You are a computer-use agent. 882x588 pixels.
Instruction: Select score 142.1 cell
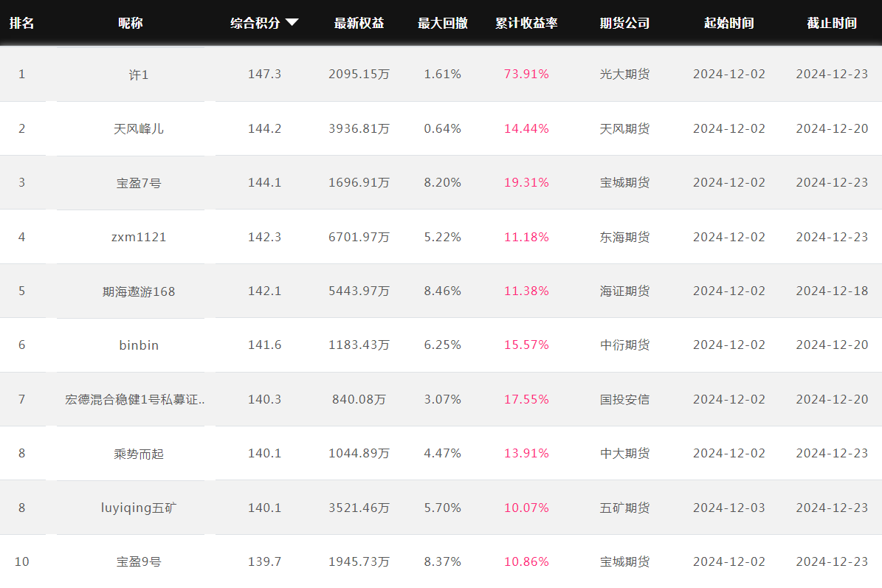264,291
